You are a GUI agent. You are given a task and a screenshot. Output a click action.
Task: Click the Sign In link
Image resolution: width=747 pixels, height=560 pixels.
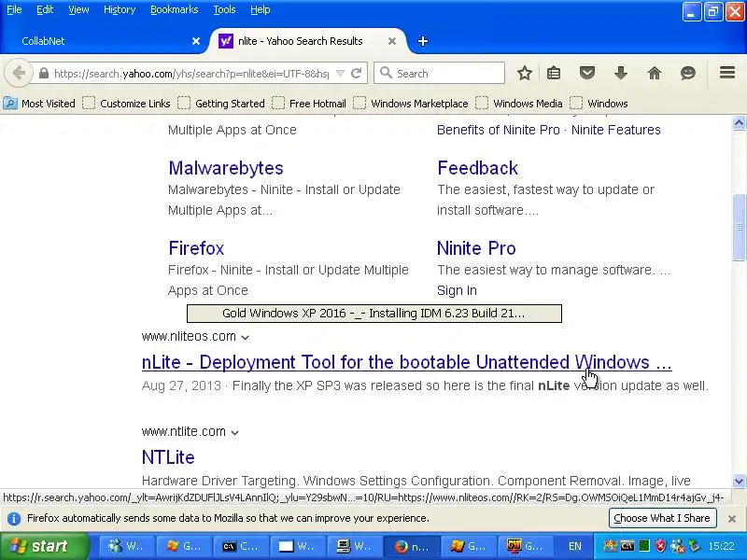(457, 290)
